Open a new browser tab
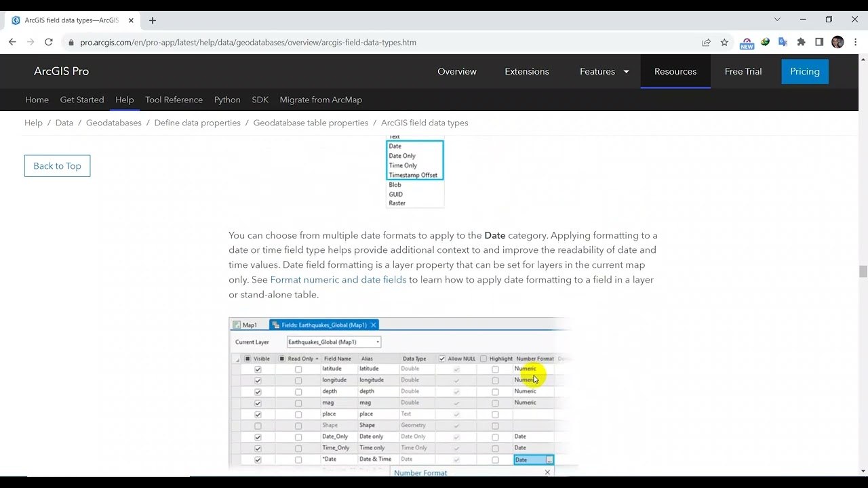This screenshot has width=868, height=488. [153, 20]
